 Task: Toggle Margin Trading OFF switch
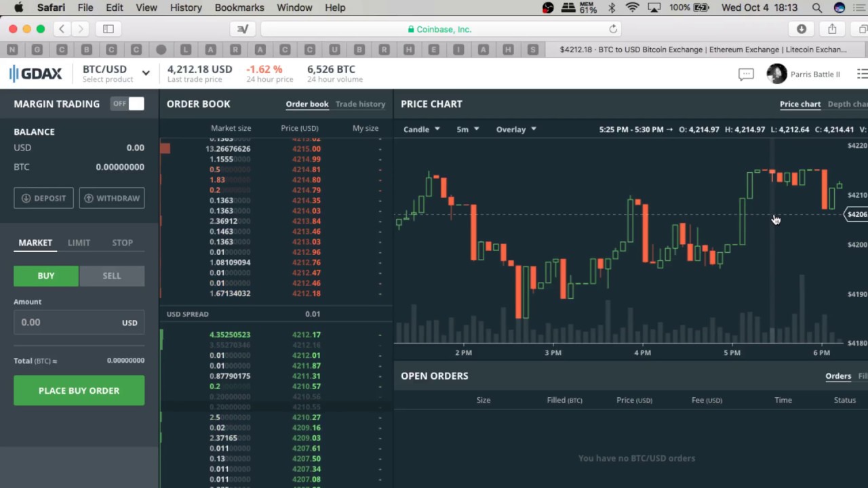[127, 104]
